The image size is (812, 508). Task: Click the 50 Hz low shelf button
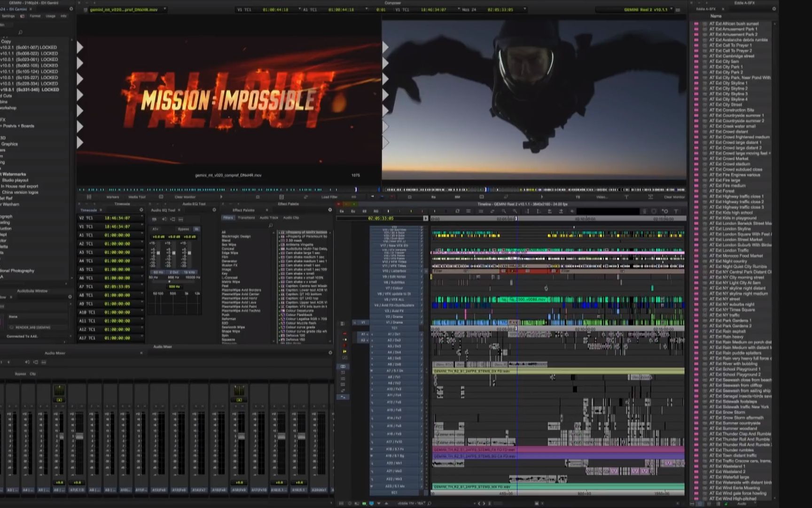click(x=158, y=272)
